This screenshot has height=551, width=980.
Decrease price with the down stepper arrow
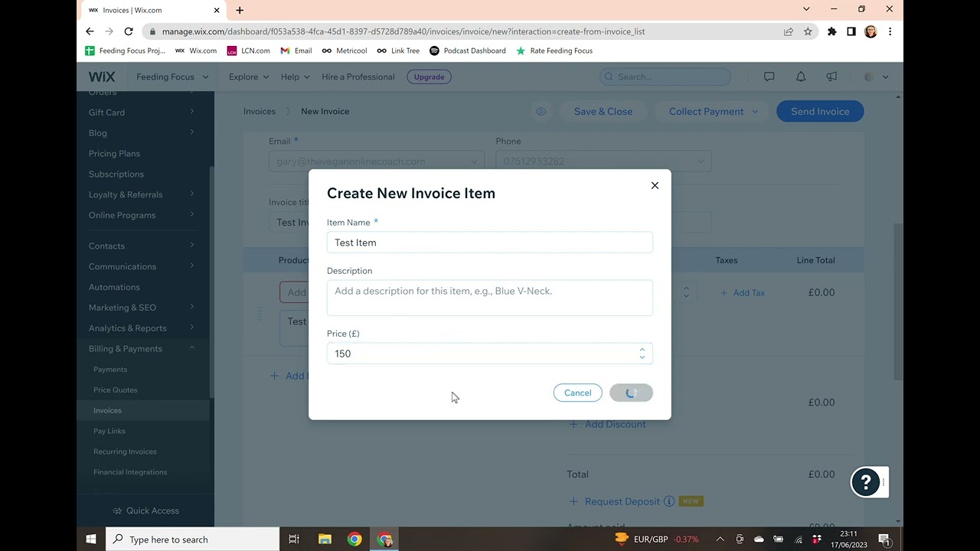642,357
